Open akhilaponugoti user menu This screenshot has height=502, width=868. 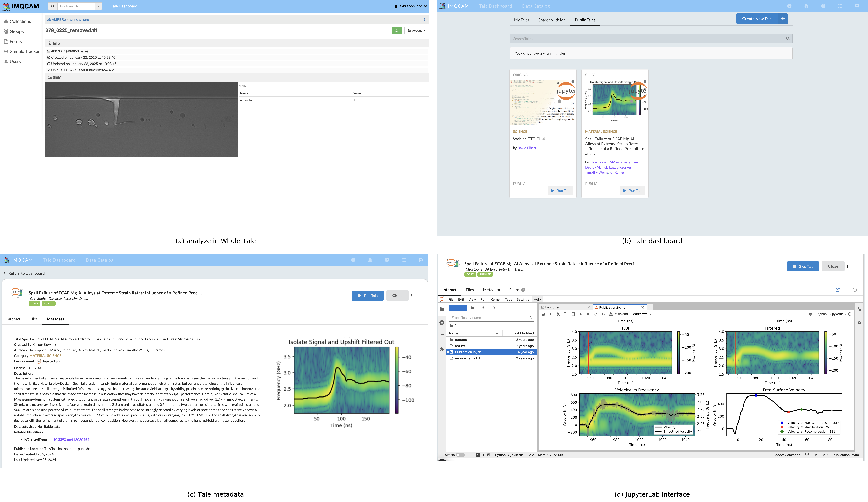pyautogui.click(x=411, y=6)
